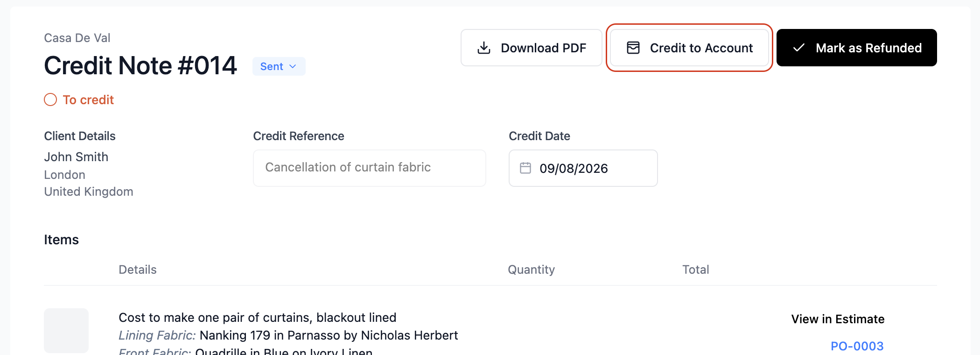Click the curtain item thumbnail placeholder

66,331
